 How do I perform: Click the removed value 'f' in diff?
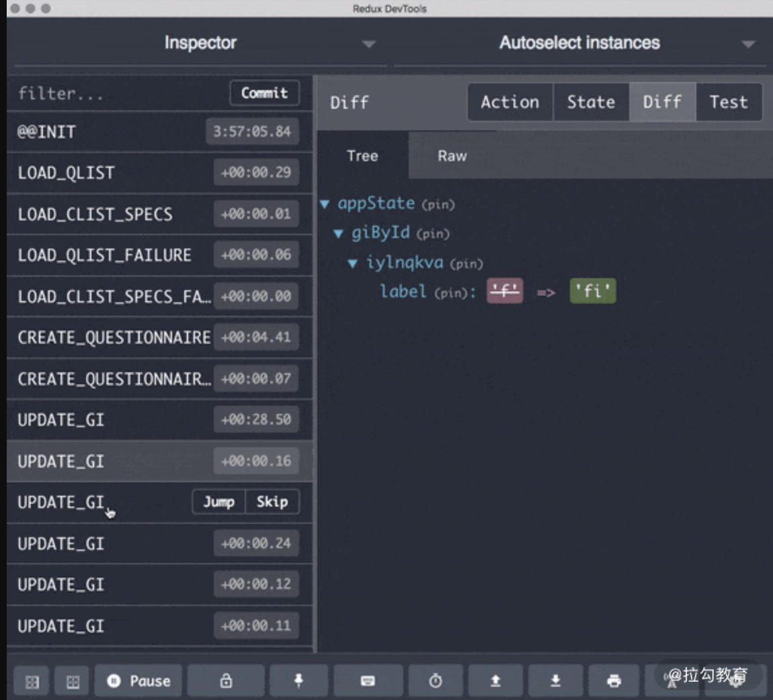(505, 291)
